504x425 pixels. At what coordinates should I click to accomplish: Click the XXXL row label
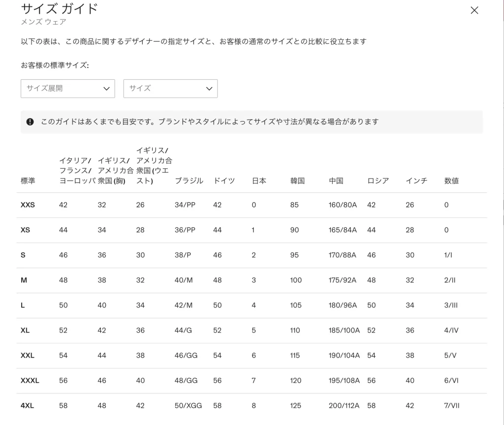pyautogui.click(x=30, y=380)
